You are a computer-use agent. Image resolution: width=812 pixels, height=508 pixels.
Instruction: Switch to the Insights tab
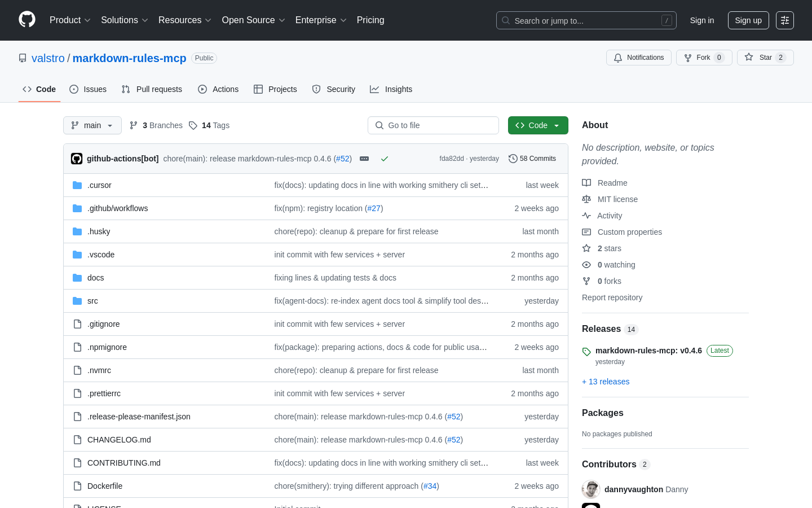click(x=391, y=89)
